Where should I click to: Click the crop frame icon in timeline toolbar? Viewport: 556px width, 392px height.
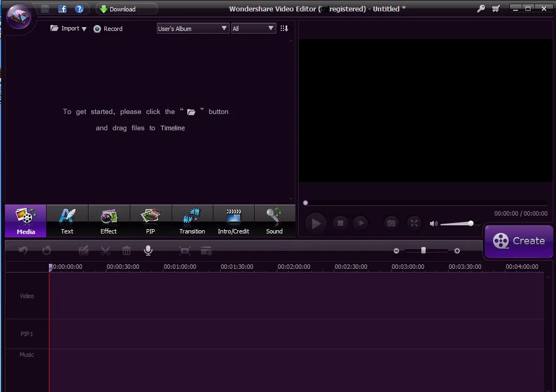185,251
